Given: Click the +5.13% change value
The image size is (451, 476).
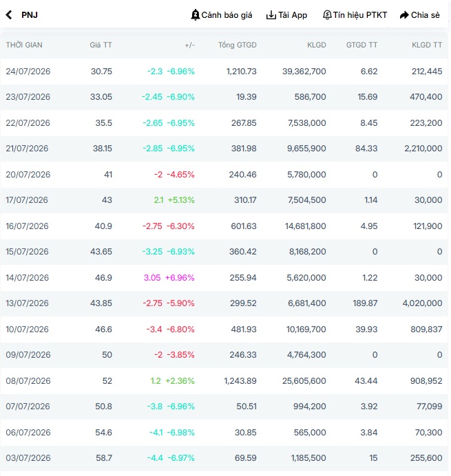Looking at the screenshot, I should tap(181, 200).
